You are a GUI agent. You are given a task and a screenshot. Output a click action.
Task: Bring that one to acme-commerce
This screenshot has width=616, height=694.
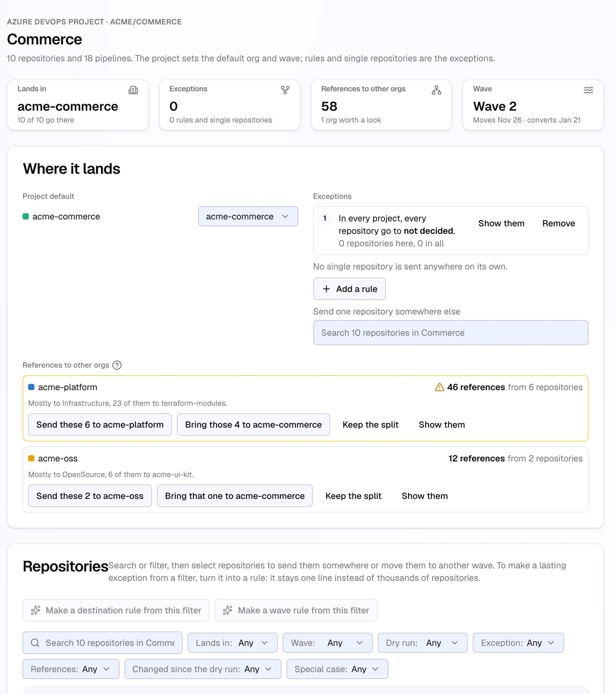click(x=235, y=496)
